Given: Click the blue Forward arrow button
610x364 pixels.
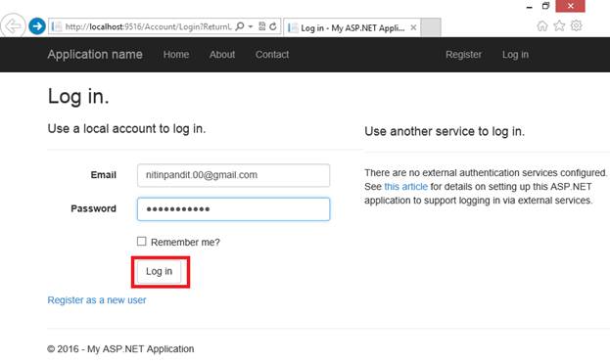Looking at the screenshot, I should click(37, 26).
